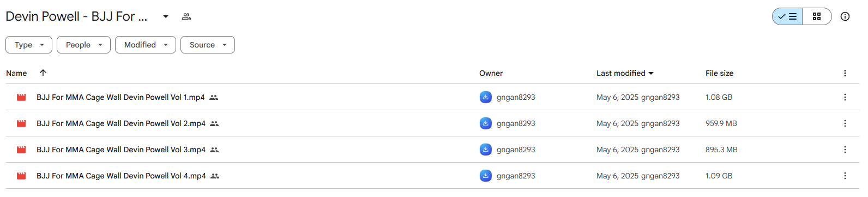
Task: Select the Vol 3.mp4 file row
Action: click(432, 150)
